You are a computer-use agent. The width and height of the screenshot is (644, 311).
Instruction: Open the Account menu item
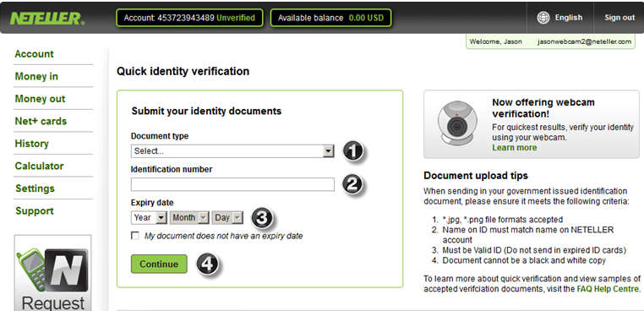(34, 54)
